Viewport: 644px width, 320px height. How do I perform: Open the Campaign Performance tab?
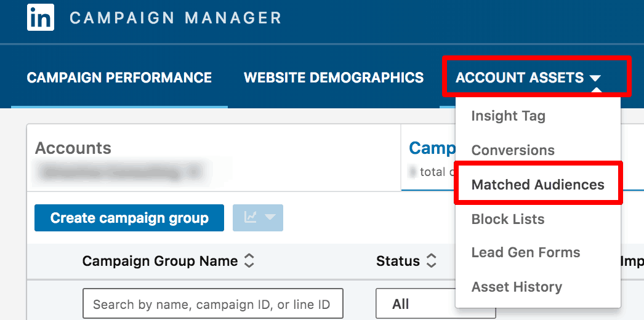tap(119, 78)
